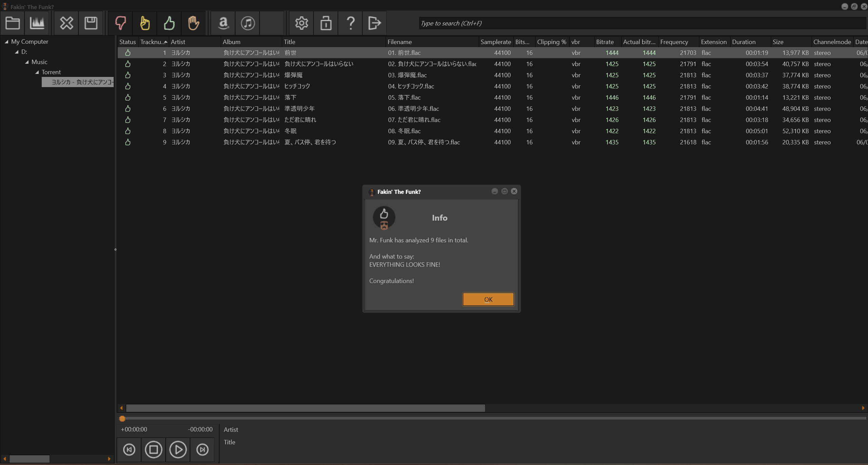Screen dimensions: 868x465
Task: Click the orange playback position slider handle
Action: tap(122, 419)
